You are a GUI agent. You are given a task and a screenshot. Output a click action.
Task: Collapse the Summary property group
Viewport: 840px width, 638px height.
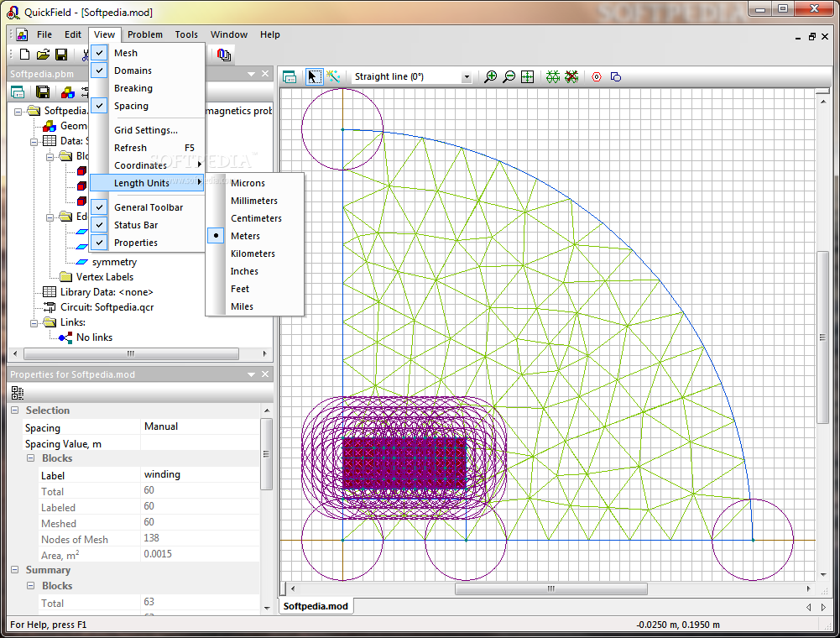coord(15,570)
